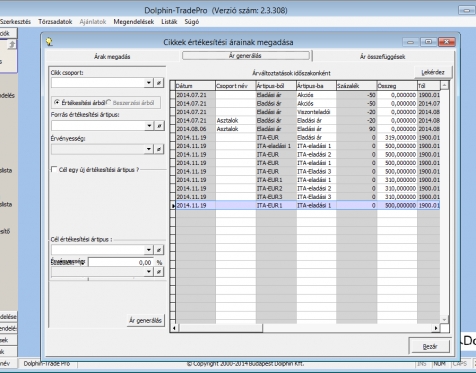The width and height of the screenshot is (476, 373).
Task: Click the date cell of the 2014.08.06 row
Action: coord(195,129)
